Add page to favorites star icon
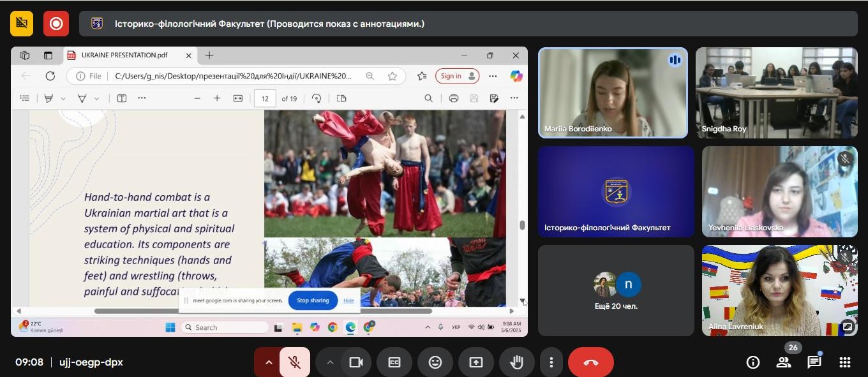Image resolution: width=868 pixels, height=377 pixels. [x=393, y=76]
